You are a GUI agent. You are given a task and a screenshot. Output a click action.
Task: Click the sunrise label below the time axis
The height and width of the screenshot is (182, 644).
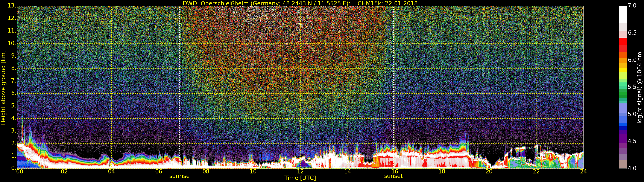179,176
